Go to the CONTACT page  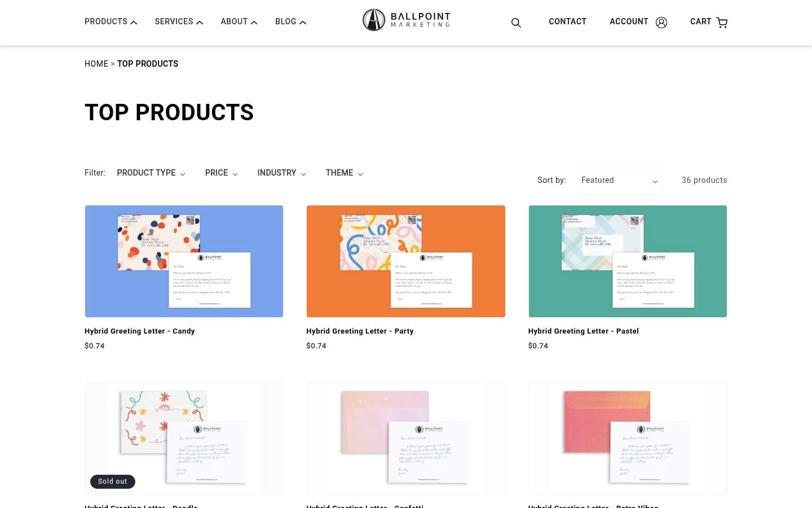(x=567, y=21)
